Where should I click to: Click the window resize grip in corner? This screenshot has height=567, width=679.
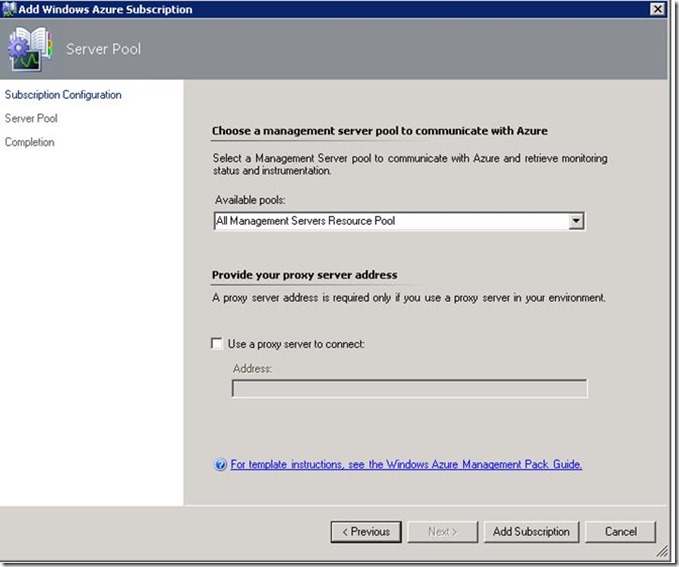click(x=662, y=551)
